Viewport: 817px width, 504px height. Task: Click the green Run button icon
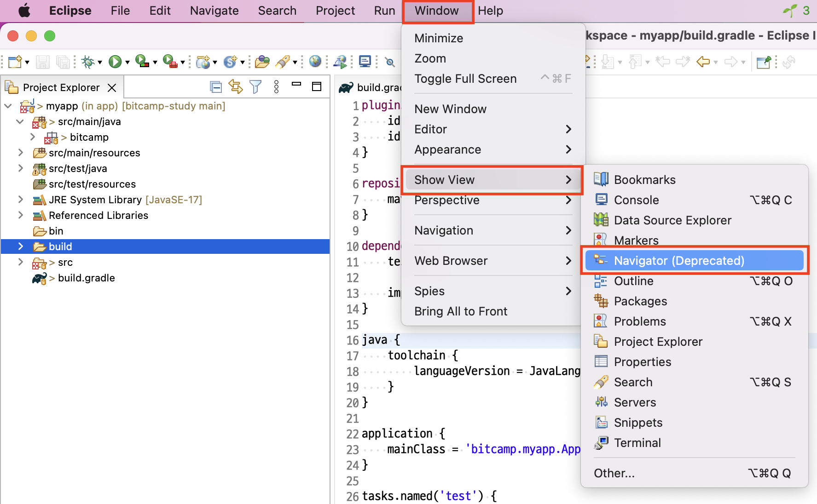[115, 62]
